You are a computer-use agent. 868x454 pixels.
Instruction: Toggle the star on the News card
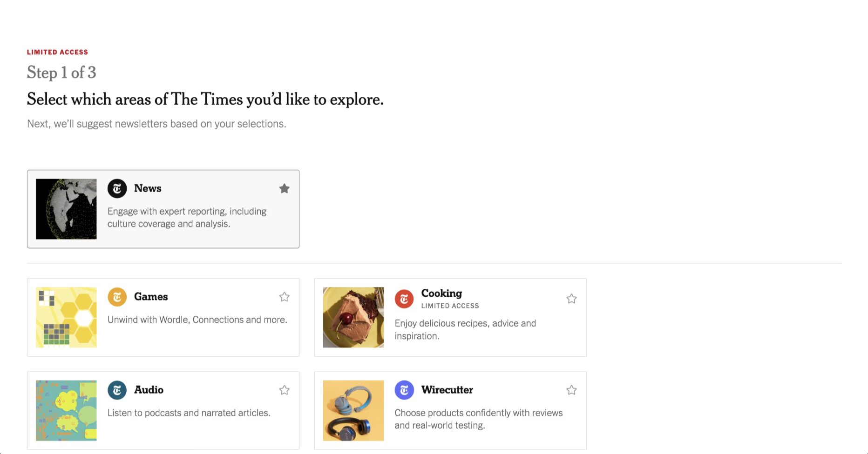(284, 188)
